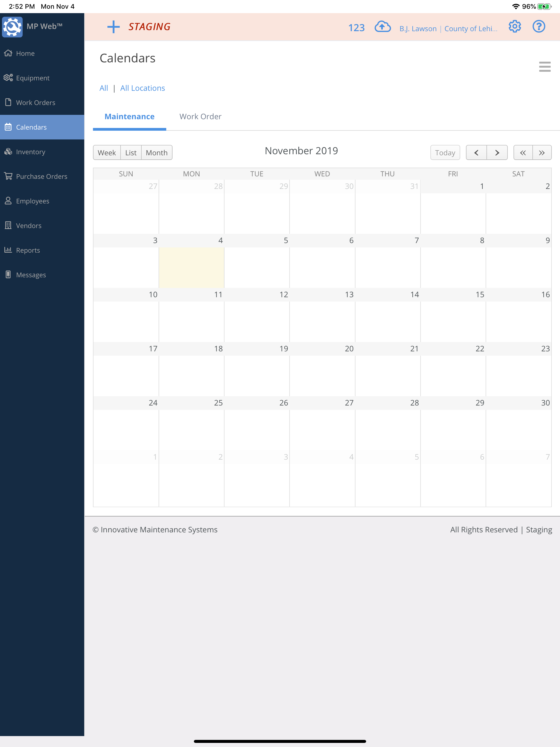Select highlighted November 4 cell
The image size is (560, 747).
tap(191, 267)
